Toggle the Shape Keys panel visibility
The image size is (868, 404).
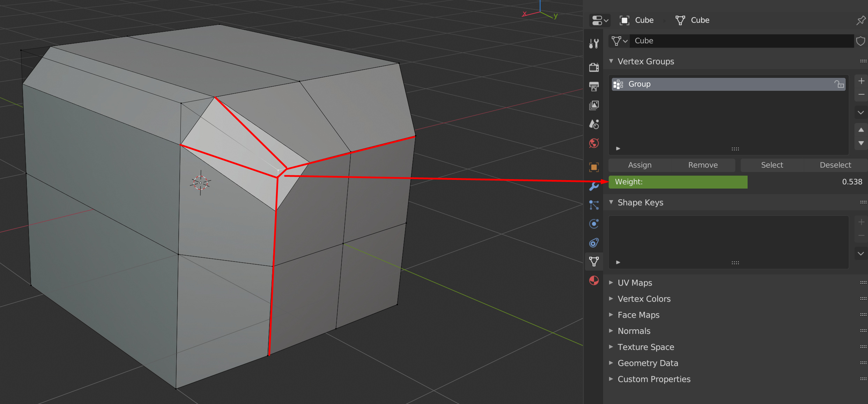coord(613,202)
